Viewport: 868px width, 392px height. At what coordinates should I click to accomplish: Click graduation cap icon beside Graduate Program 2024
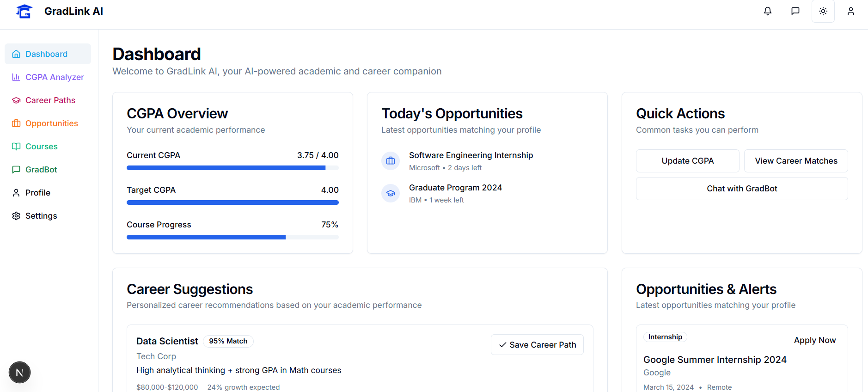click(391, 193)
